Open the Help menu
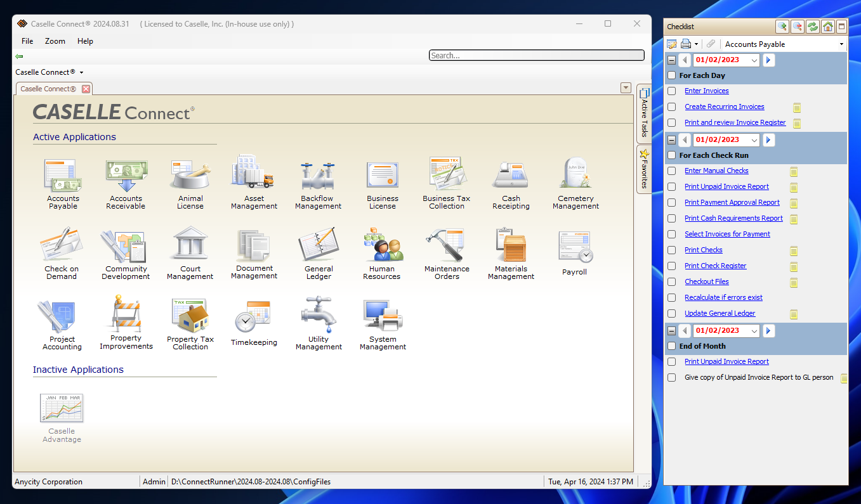This screenshot has height=504, width=861. pyautogui.click(x=85, y=41)
